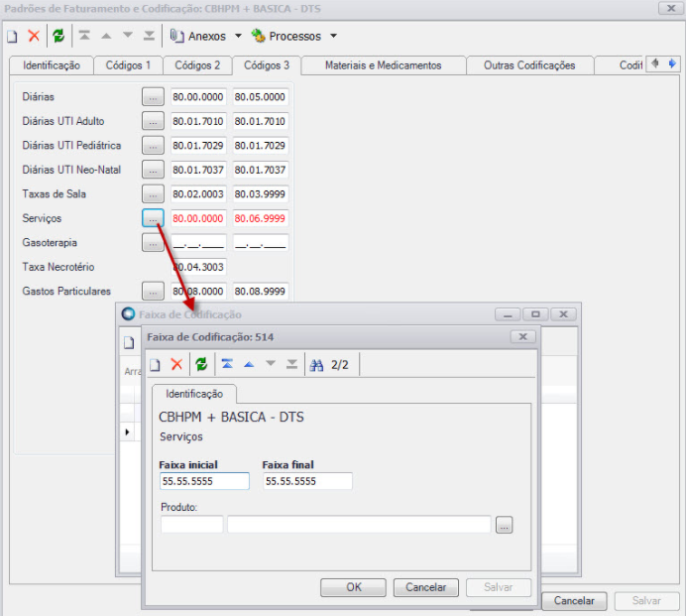
Task: Confirm with OK in dialog 514
Action: click(x=354, y=587)
